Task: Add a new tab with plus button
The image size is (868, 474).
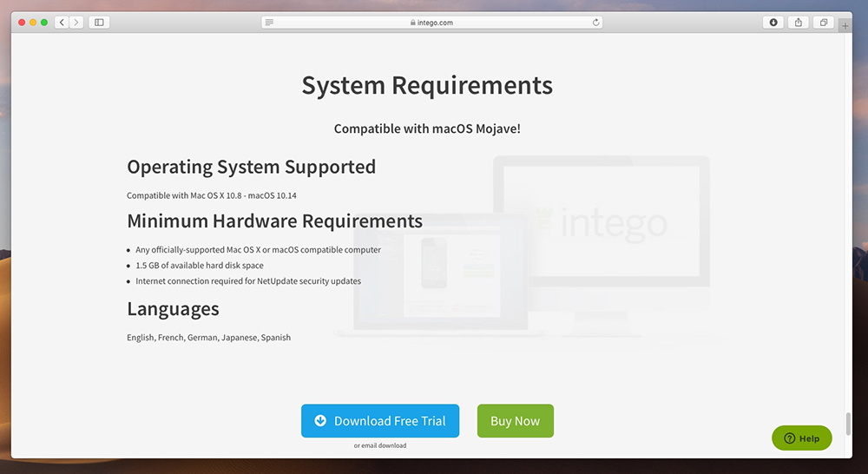Action: [x=845, y=25]
